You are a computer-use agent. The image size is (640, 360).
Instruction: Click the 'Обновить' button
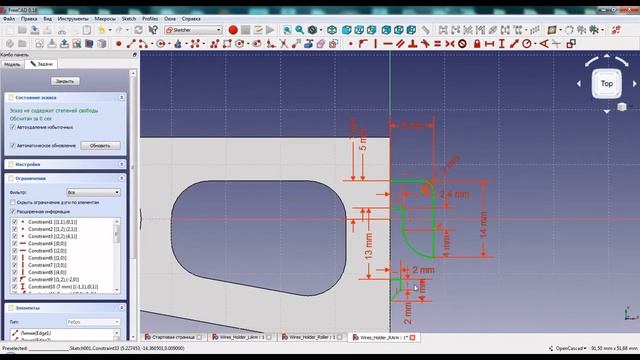click(x=100, y=145)
